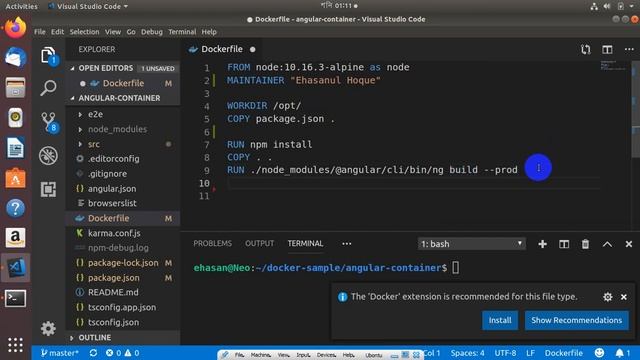Show applications grid in the dock
Image resolution: width=640 pixels, height=360 pixels.
click(16, 345)
